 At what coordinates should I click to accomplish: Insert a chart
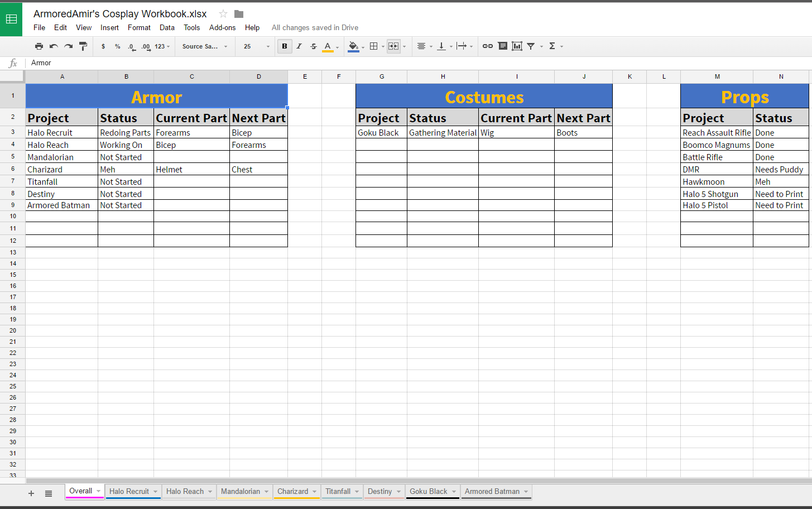[517, 46]
